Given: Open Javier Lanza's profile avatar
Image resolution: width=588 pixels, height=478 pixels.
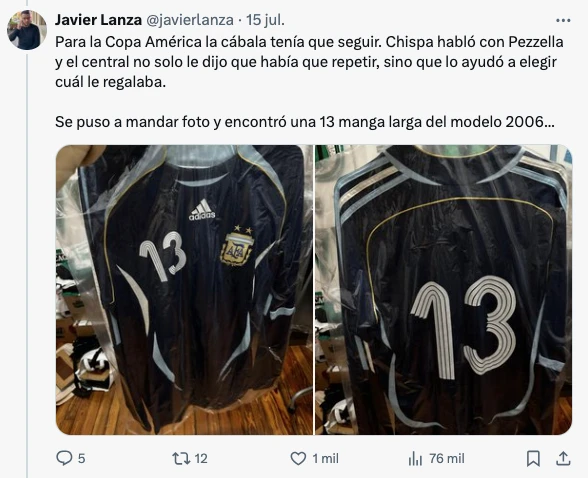Looking at the screenshot, I should click(x=27, y=30).
